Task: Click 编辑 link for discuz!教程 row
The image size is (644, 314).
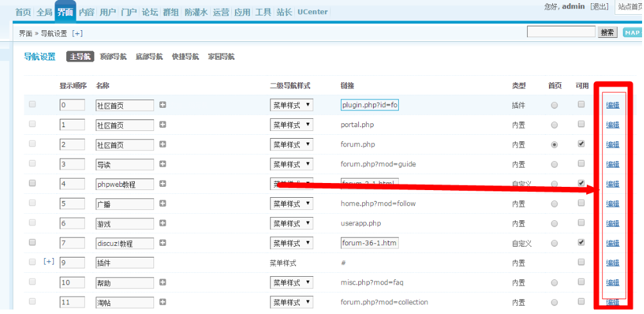Action: 613,243
